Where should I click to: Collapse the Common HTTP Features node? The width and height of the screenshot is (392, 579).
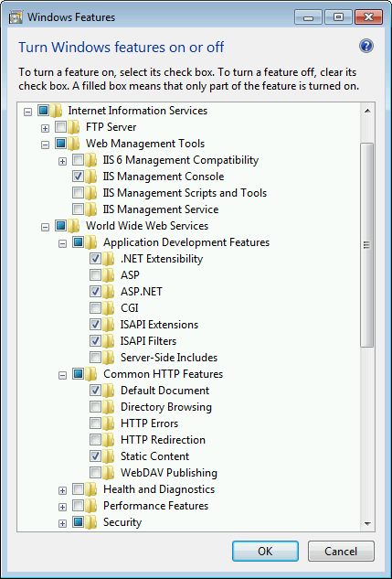[63, 376]
